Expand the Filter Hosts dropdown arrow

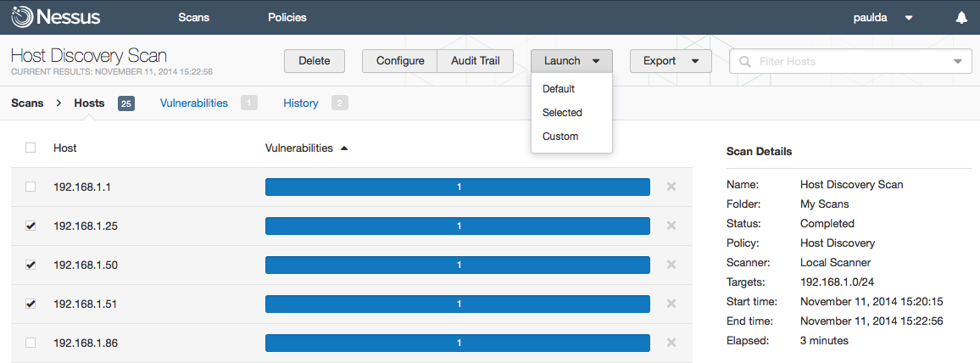(957, 61)
